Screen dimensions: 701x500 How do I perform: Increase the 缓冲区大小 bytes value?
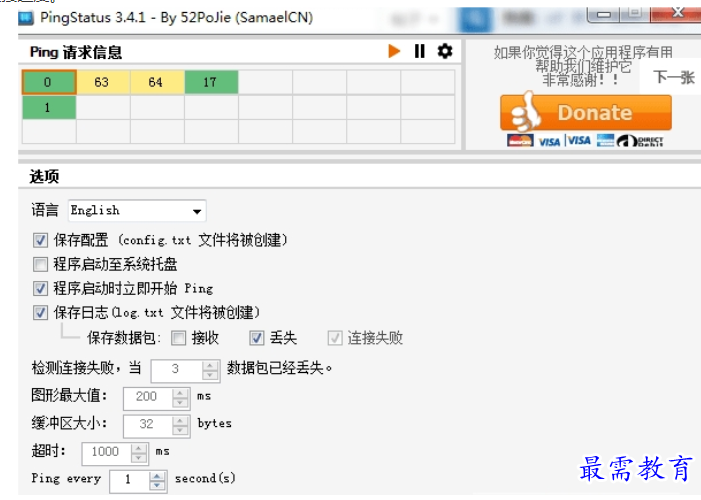(180, 421)
